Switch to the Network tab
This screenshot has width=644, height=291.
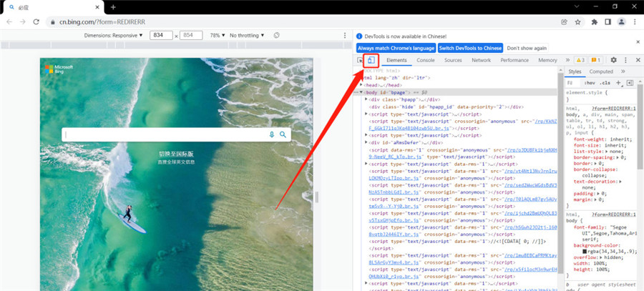click(481, 60)
